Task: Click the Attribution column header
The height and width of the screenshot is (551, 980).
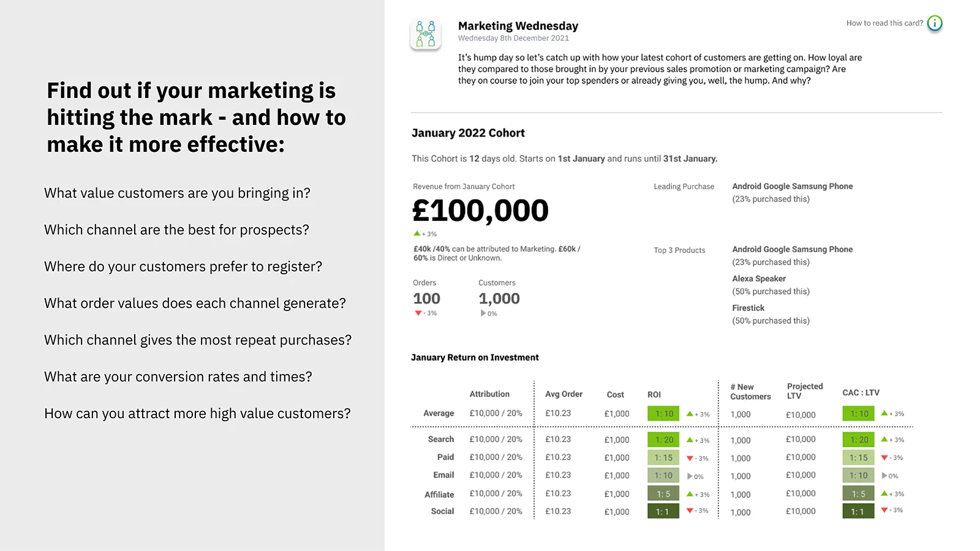Action: [x=489, y=394]
